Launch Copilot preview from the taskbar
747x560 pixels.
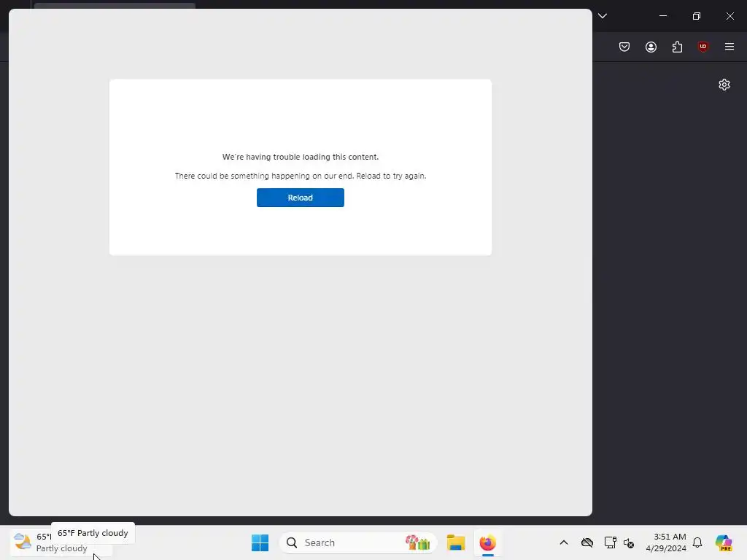(x=723, y=542)
